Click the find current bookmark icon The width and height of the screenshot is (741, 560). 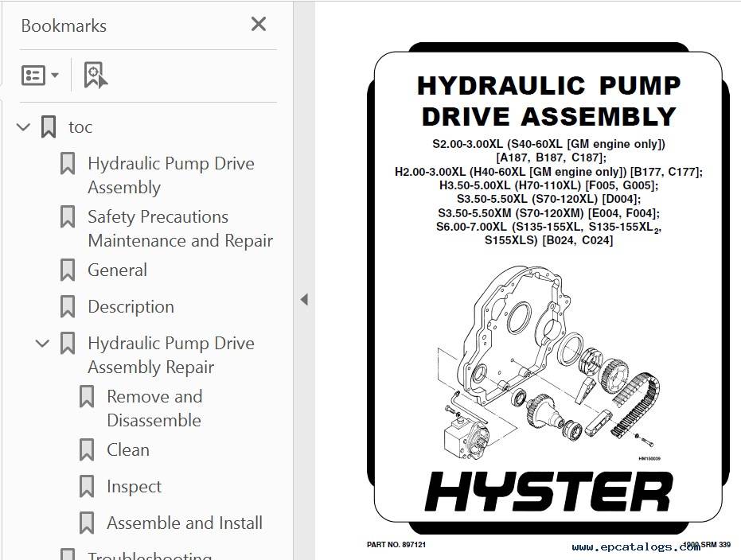point(96,75)
